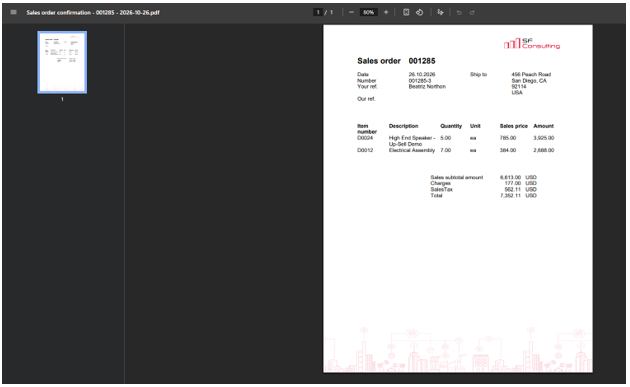Click the 'SalesTax' label
Screen dimensions: 630x387
[442, 189]
